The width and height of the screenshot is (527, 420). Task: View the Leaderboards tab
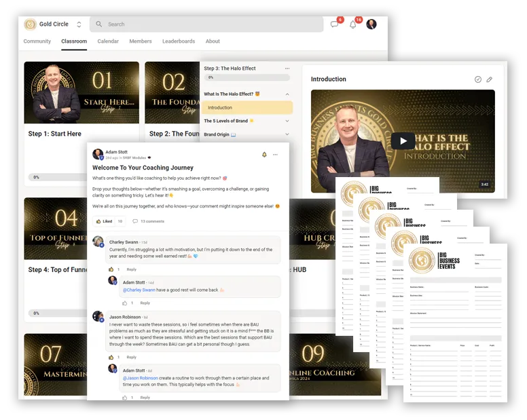(179, 41)
